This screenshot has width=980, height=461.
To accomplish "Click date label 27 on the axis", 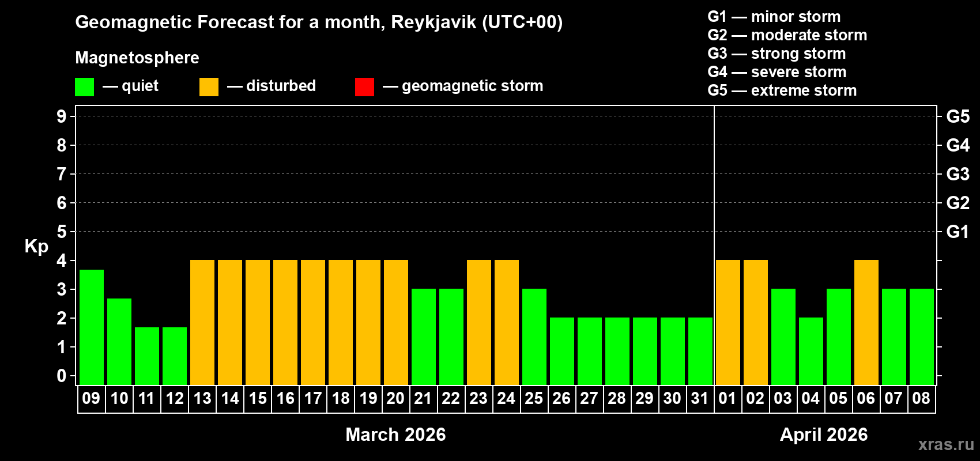I will [589, 398].
